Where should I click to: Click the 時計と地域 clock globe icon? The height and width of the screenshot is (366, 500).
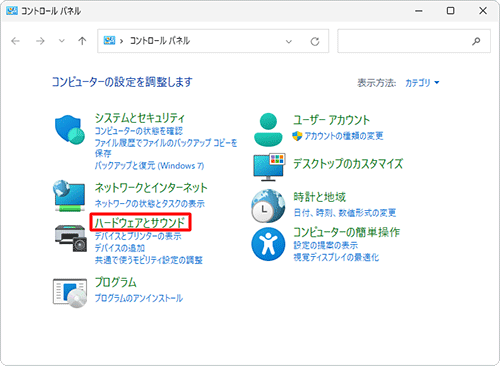(268, 206)
